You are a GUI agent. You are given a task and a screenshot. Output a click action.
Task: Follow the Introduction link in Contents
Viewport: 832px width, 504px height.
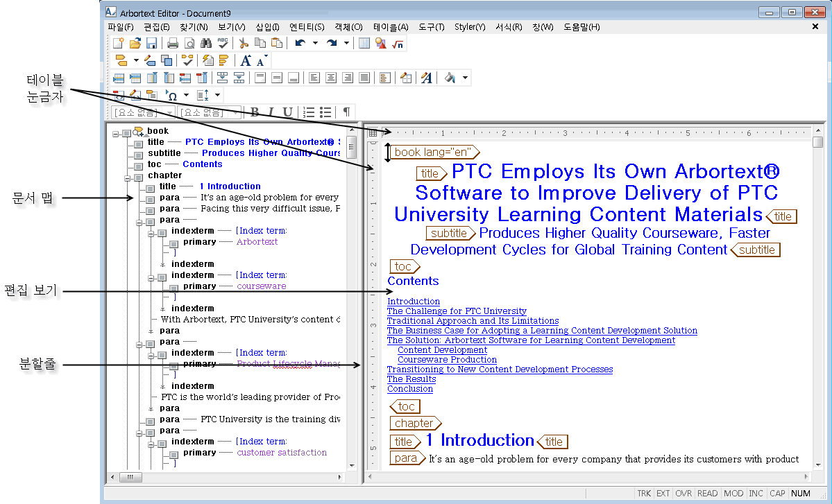pos(414,301)
